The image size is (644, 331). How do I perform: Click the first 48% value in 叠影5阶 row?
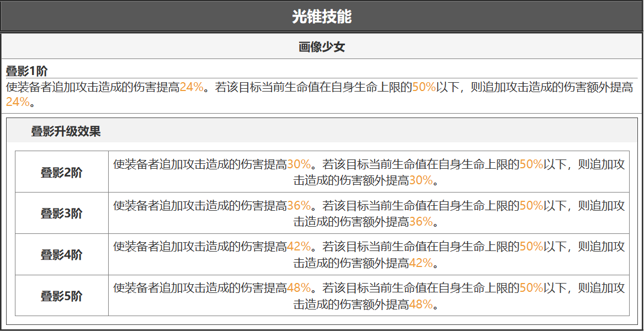click(299, 288)
